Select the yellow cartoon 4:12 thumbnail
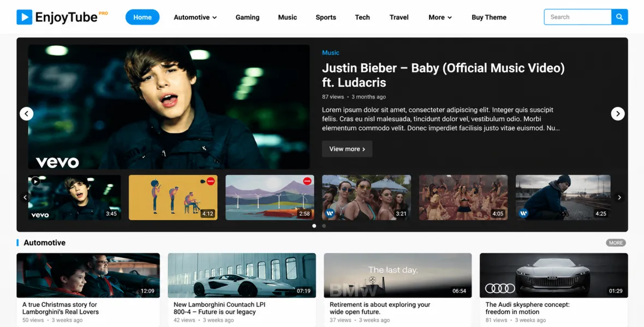Image resolution: width=644 pixels, height=327 pixels. pos(173,197)
